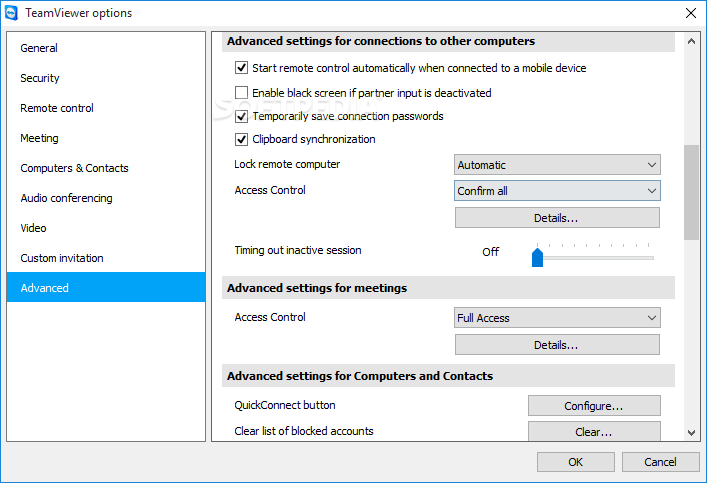707x483 pixels.
Task: Click 'Advanced settings for meetings' heading
Action: (x=317, y=288)
